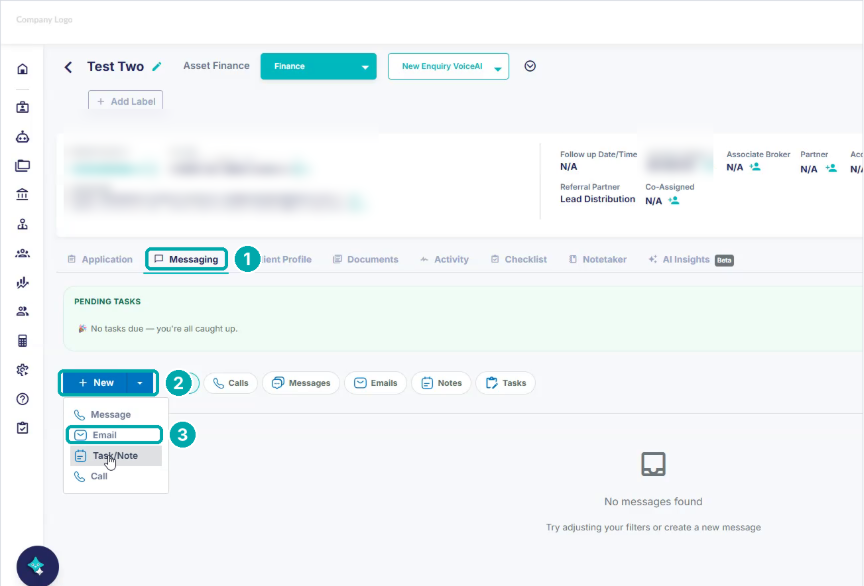
Task: Switch to the Notetaker tab
Action: [597, 259]
